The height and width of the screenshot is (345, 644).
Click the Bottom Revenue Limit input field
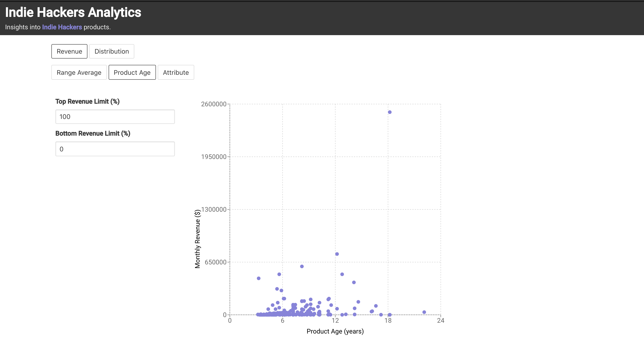115,149
